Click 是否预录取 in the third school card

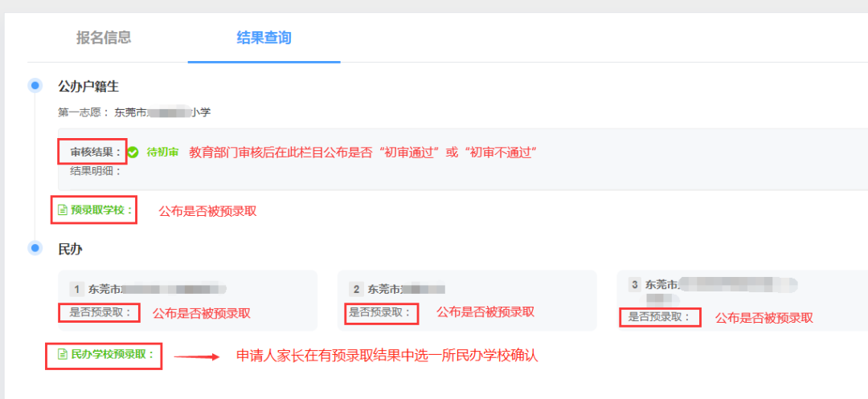[657, 317]
